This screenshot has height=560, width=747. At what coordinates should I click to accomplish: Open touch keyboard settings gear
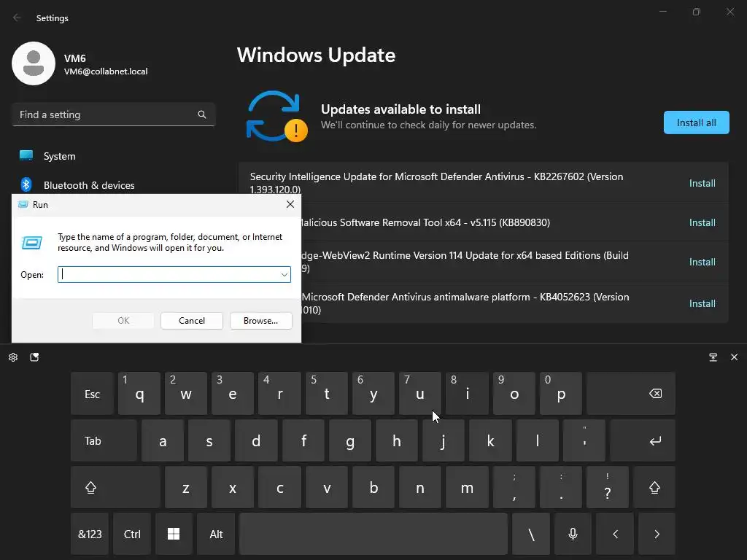(x=13, y=357)
